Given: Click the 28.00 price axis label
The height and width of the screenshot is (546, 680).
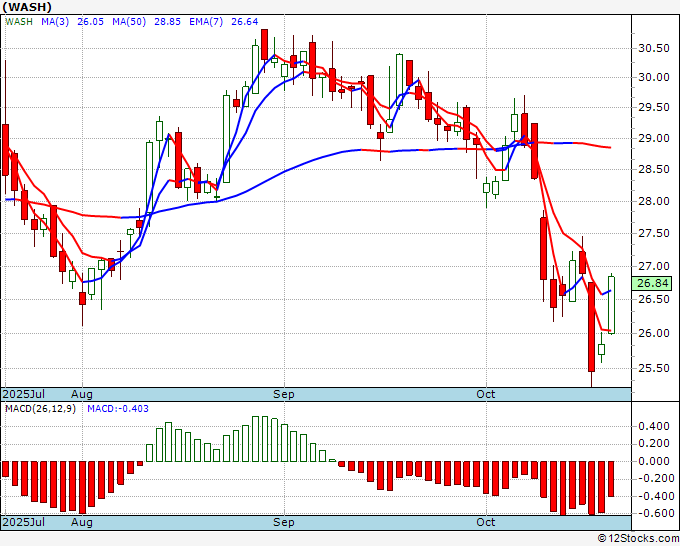Looking at the screenshot, I should (654, 201).
